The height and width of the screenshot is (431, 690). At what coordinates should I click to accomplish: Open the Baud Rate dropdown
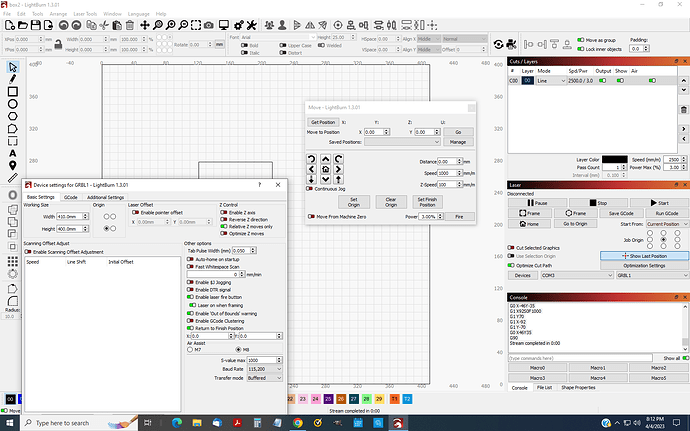pos(264,369)
